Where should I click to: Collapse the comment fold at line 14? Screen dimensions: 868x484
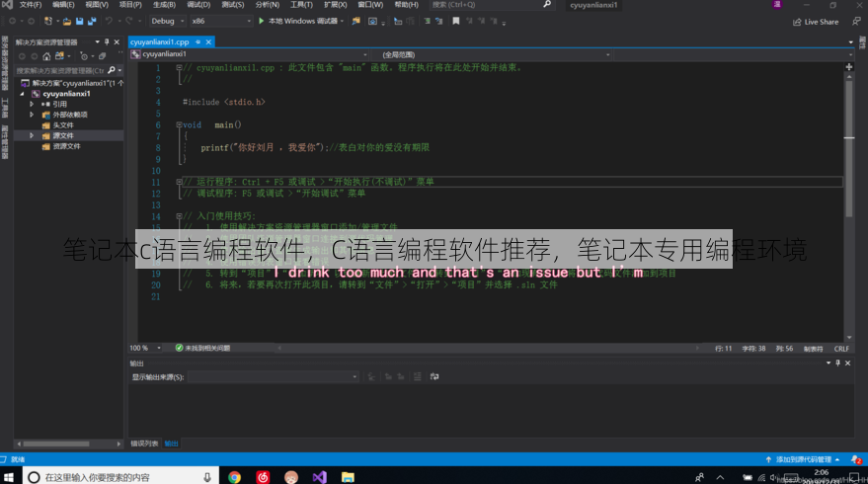coord(179,216)
